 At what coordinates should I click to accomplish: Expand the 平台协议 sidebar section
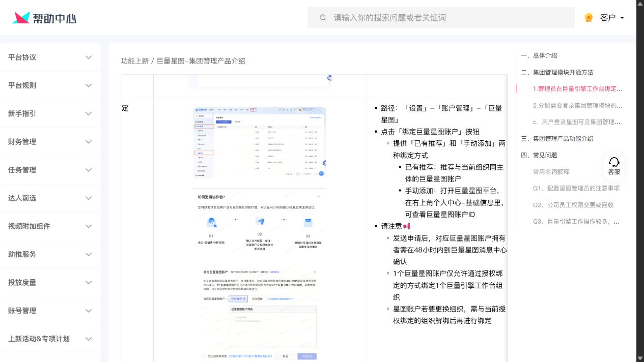(x=50, y=57)
